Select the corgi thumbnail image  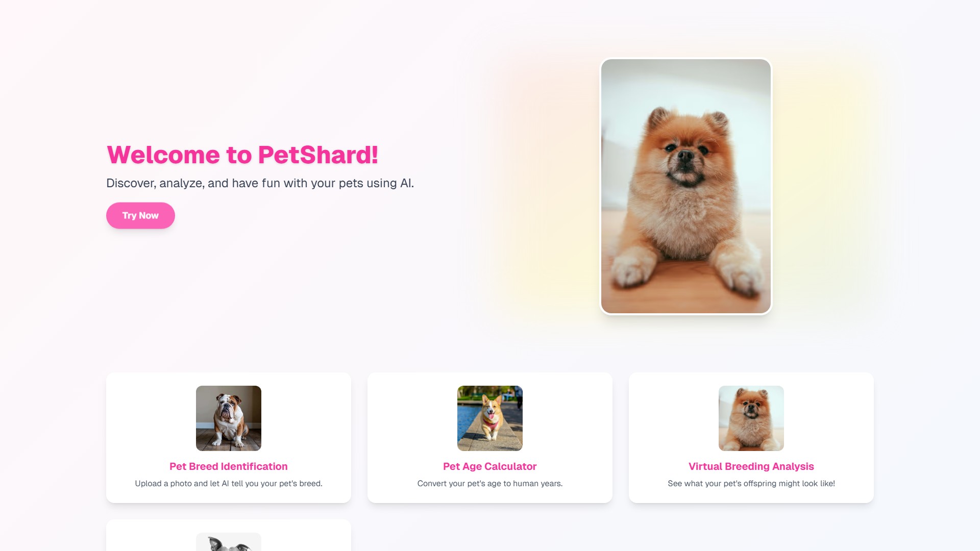click(x=490, y=418)
